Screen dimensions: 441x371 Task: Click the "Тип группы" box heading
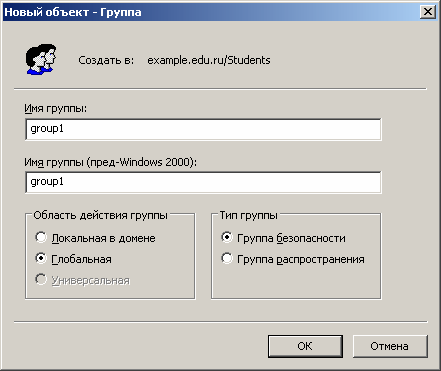coord(249,215)
